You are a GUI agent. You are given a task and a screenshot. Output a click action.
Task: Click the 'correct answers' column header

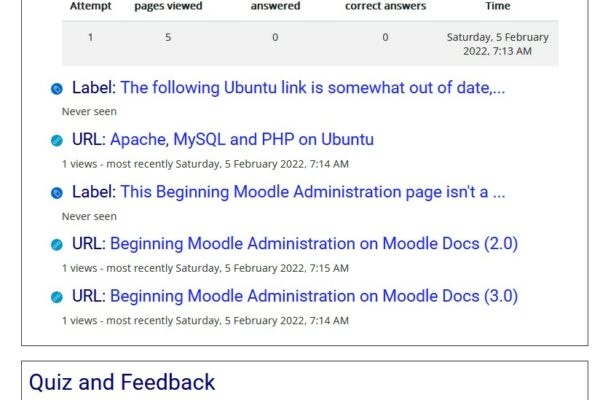[x=385, y=6]
